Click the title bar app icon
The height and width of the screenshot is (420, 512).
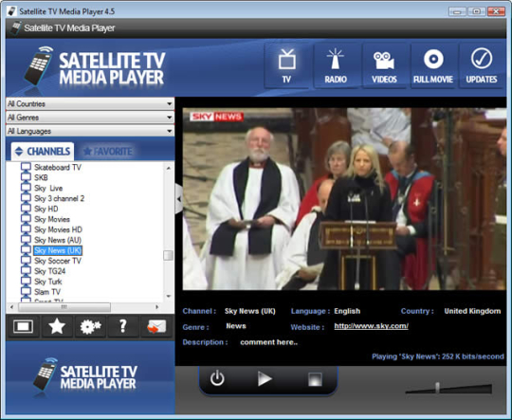pyautogui.click(x=11, y=11)
